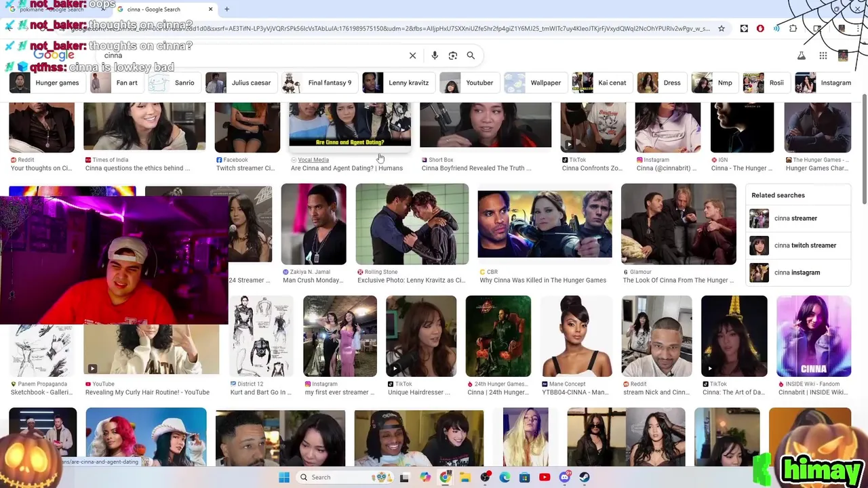This screenshot has width=868, height=488.
Task: Open Microsoft Edge from the taskbar
Action: pyautogui.click(x=505, y=477)
